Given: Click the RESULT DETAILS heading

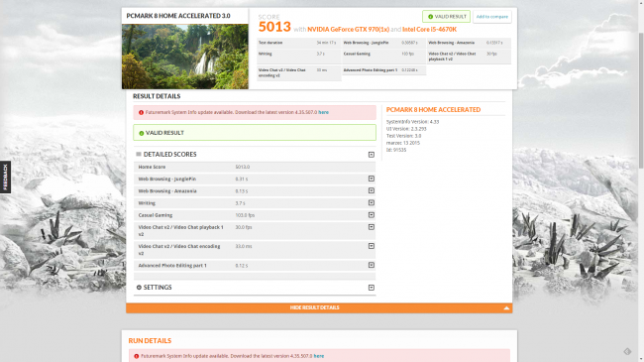Looking at the screenshot, I should pyautogui.click(x=157, y=96).
